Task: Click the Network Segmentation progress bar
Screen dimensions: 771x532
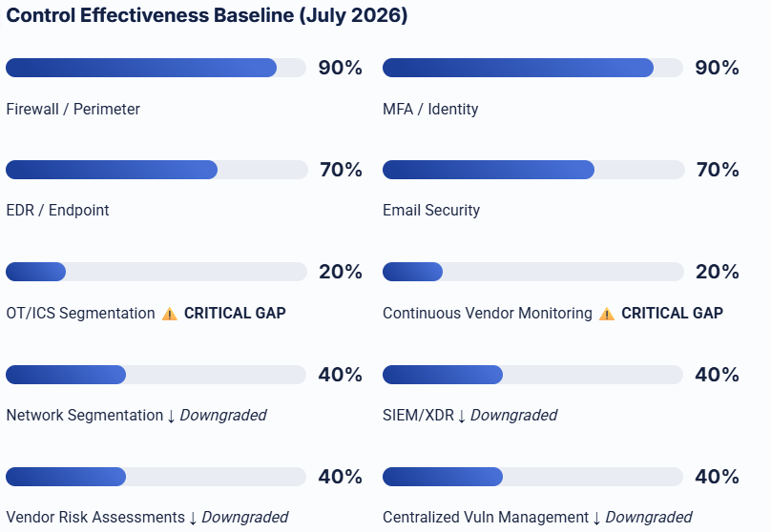Action: (156, 375)
